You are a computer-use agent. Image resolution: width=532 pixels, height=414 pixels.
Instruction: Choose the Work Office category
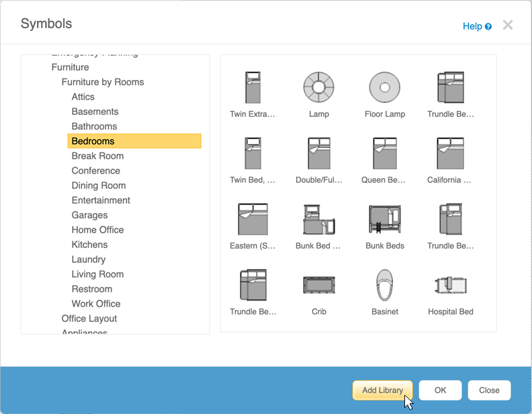pos(96,304)
